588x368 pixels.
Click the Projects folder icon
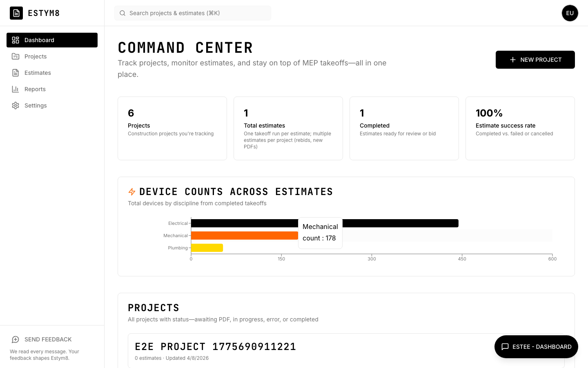pyautogui.click(x=16, y=56)
